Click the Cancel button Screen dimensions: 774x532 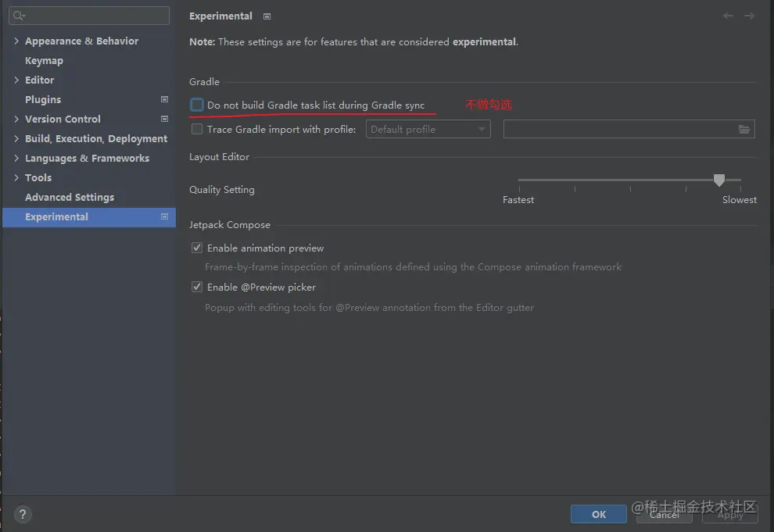click(664, 514)
